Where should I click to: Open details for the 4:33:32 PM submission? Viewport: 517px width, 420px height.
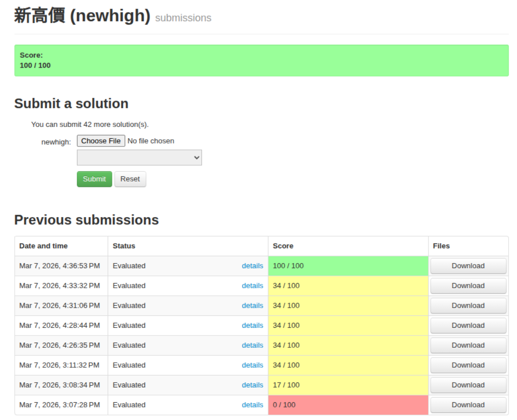pyautogui.click(x=252, y=286)
